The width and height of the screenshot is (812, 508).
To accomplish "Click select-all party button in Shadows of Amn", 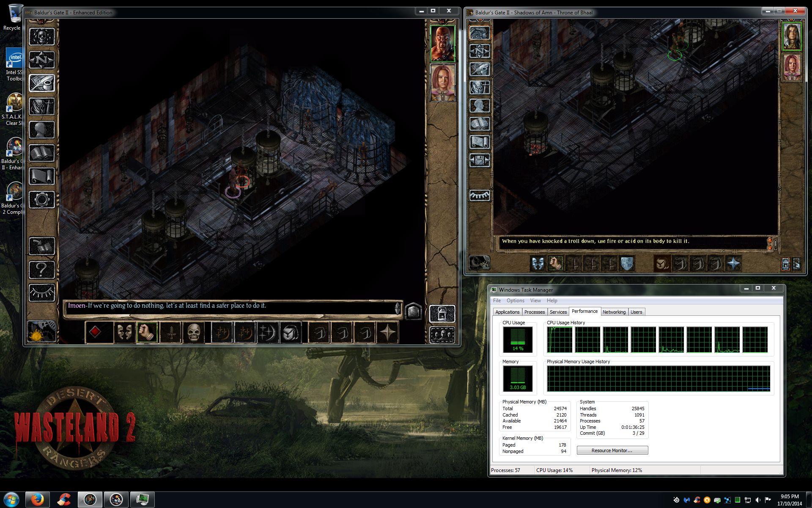I will (796, 264).
